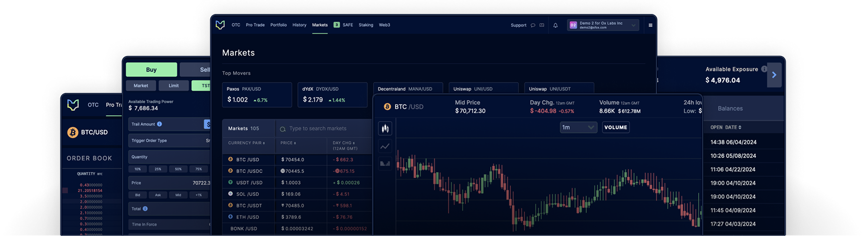Switch to History tab
The height and width of the screenshot is (236, 868).
coord(300,25)
